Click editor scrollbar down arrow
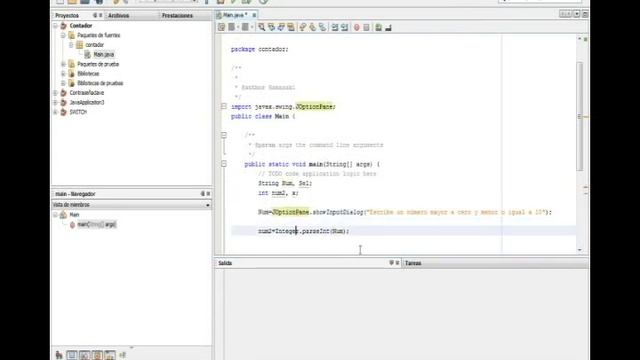The height and width of the screenshot is (360, 640). (580, 250)
